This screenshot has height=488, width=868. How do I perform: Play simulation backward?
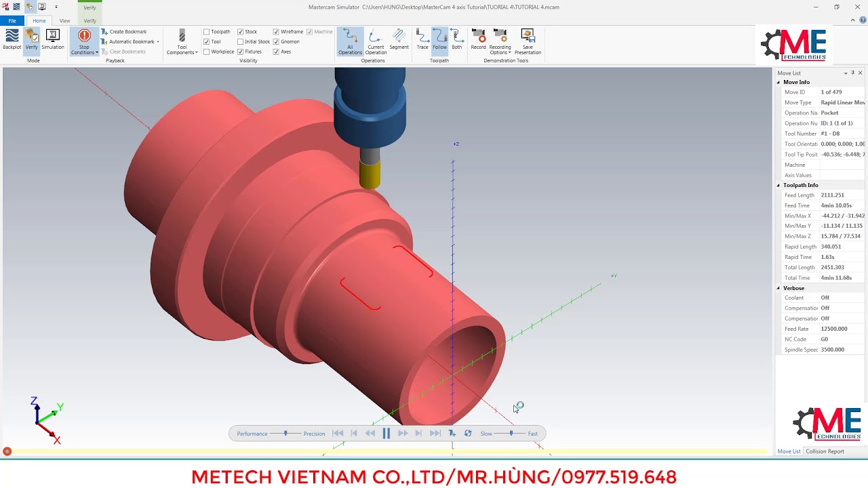click(x=370, y=434)
